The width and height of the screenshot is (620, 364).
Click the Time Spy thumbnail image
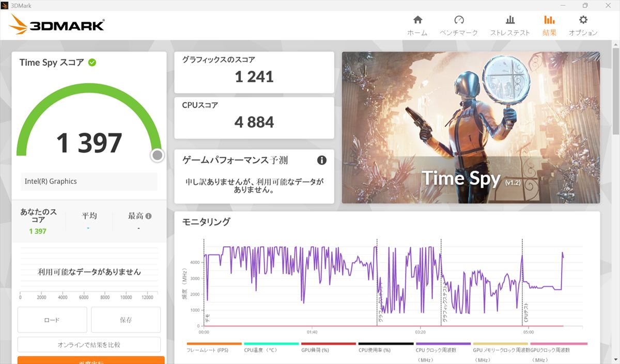[471, 128]
